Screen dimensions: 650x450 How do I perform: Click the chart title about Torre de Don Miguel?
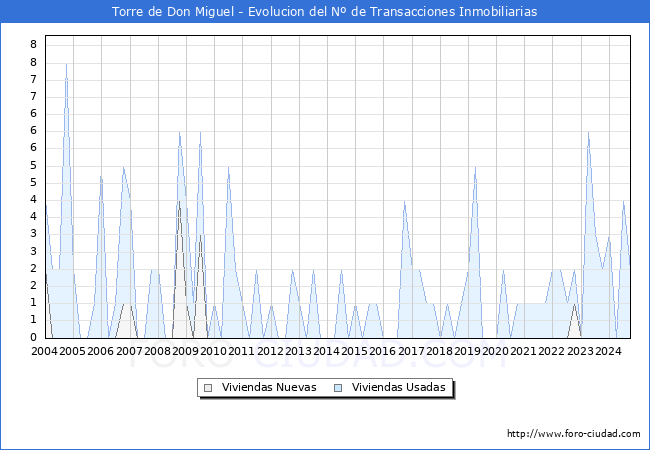[325, 12]
